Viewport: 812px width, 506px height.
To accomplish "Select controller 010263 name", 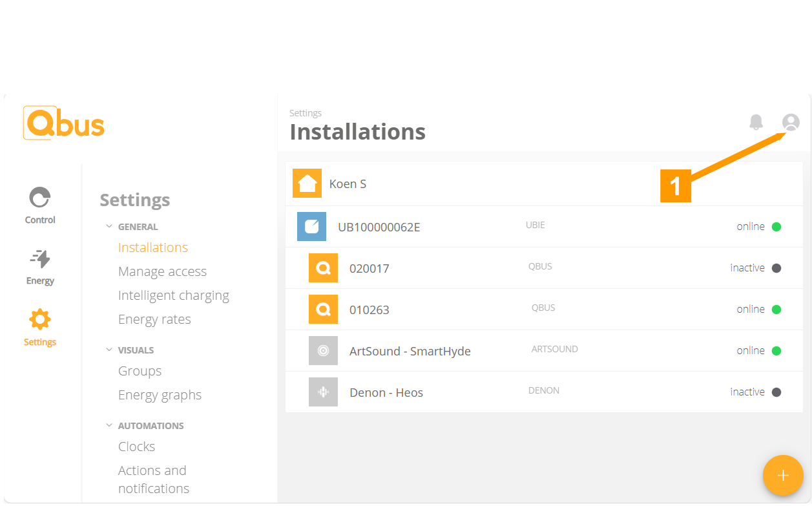I will coord(370,310).
